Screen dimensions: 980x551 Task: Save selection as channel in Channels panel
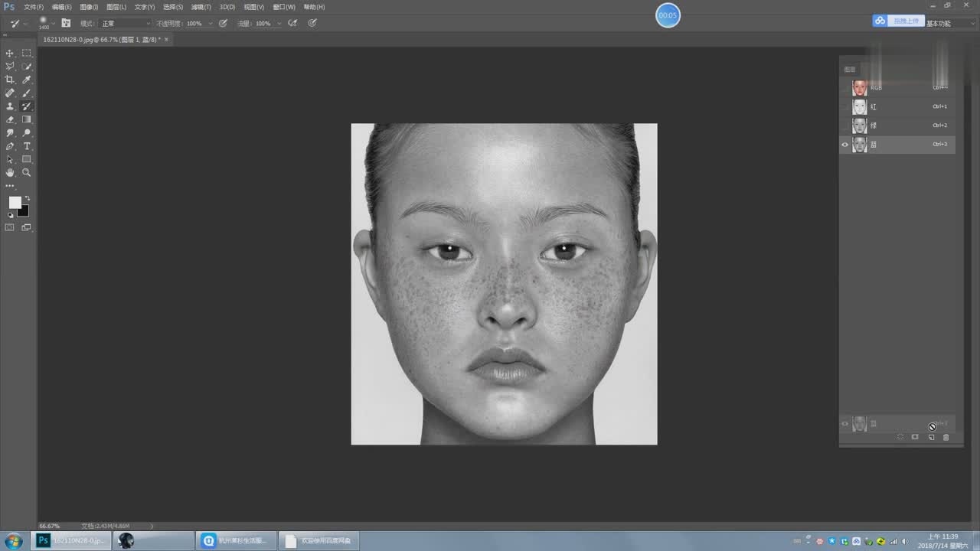pos(915,437)
